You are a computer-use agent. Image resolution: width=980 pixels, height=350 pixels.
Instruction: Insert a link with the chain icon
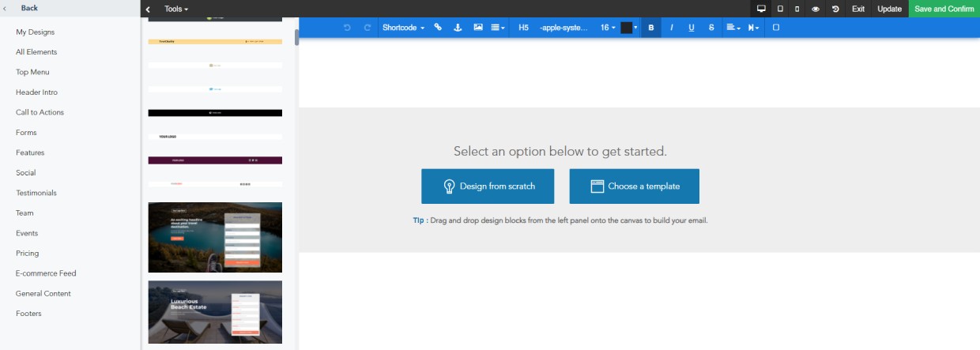(x=438, y=28)
